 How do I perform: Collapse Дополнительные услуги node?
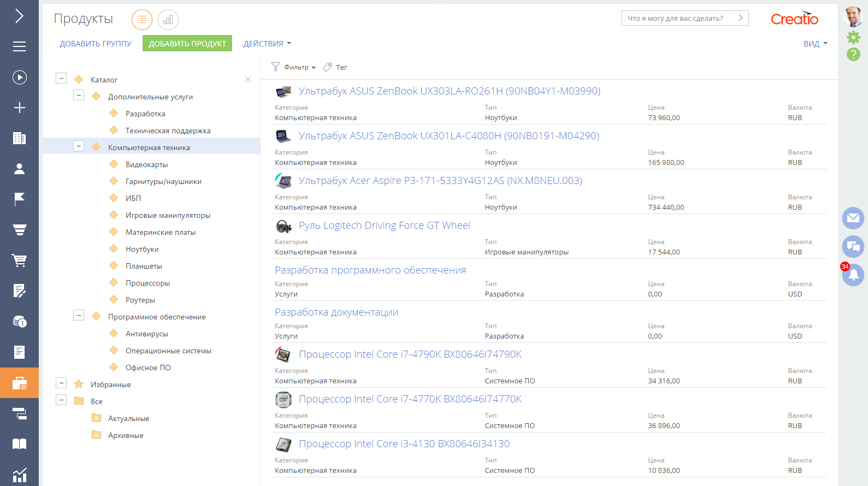point(79,95)
